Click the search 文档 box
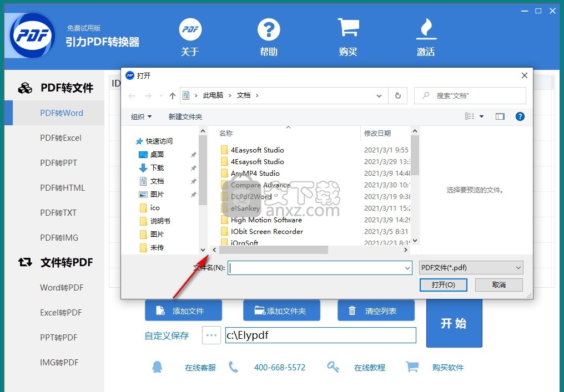The height and width of the screenshot is (392, 564). pyautogui.click(x=470, y=95)
